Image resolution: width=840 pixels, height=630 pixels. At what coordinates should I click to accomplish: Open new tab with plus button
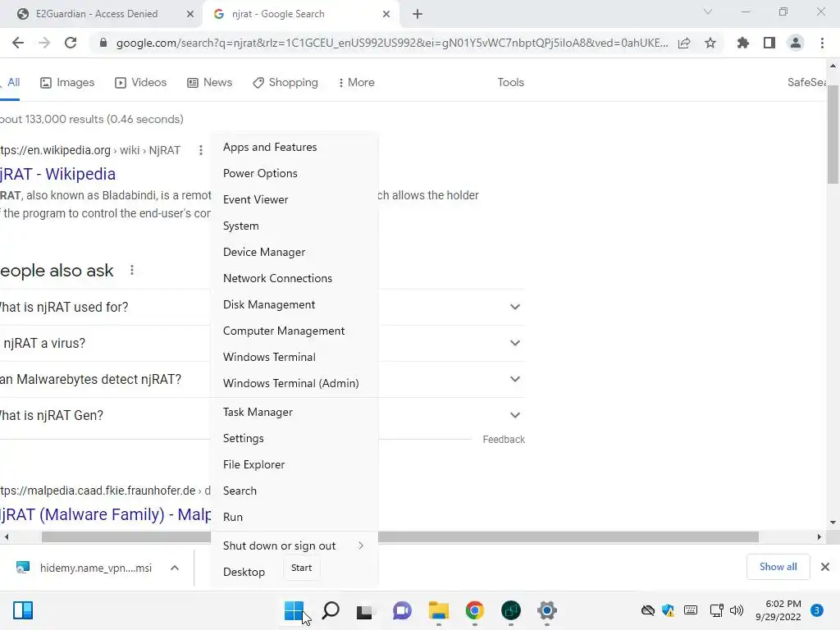pyautogui.click(x=418, y=15)
